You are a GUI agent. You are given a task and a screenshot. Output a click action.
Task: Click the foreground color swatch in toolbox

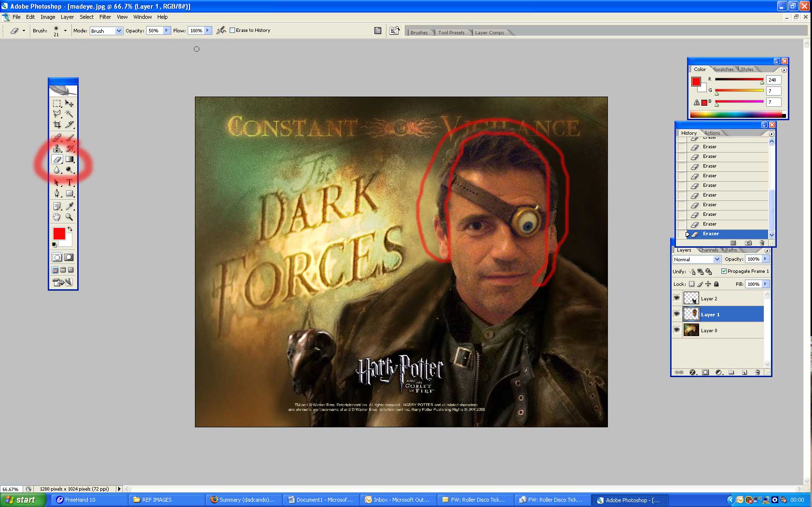coord(59,234)
